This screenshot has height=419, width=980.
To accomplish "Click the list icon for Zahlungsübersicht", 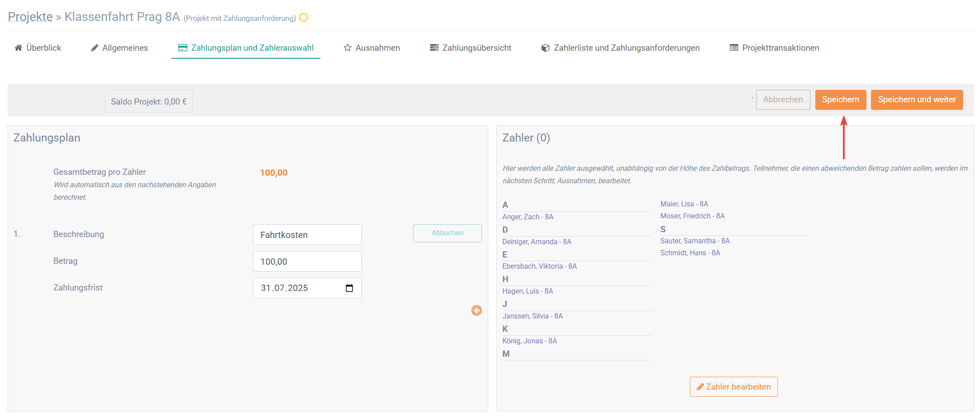I will click(434, 48).
